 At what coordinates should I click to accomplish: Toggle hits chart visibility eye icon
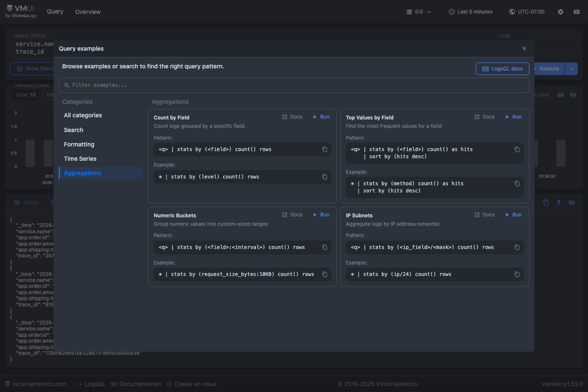point(573,95)
